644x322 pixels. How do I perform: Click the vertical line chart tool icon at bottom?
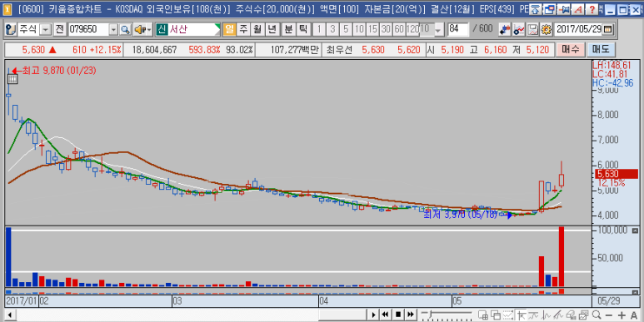[547, 315]
